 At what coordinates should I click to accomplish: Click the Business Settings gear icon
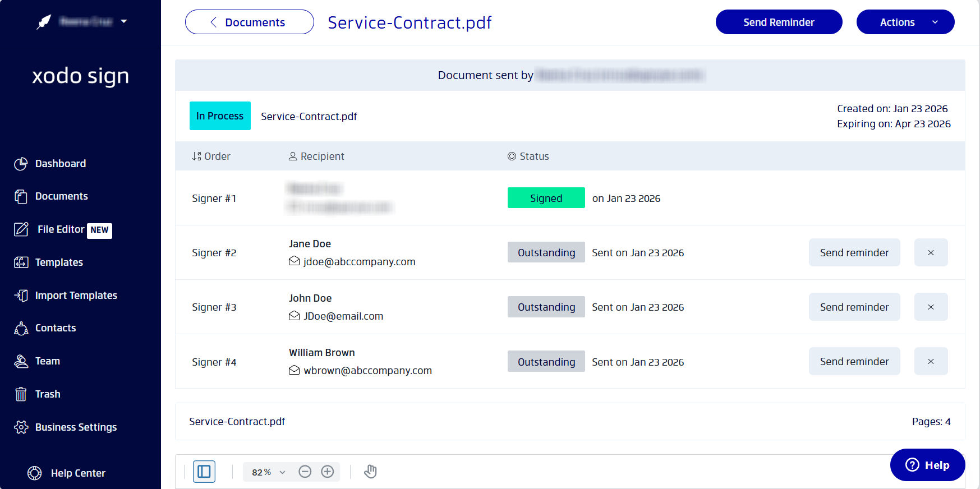point(21,427)
